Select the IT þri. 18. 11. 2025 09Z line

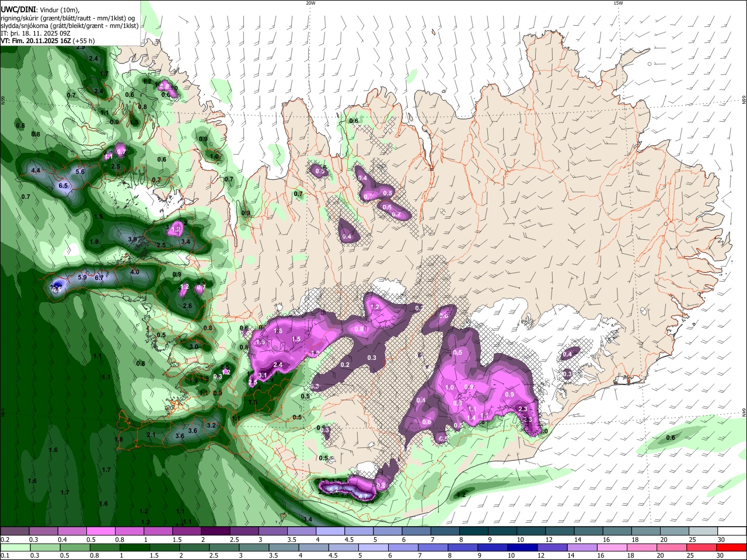click(36, 33)
